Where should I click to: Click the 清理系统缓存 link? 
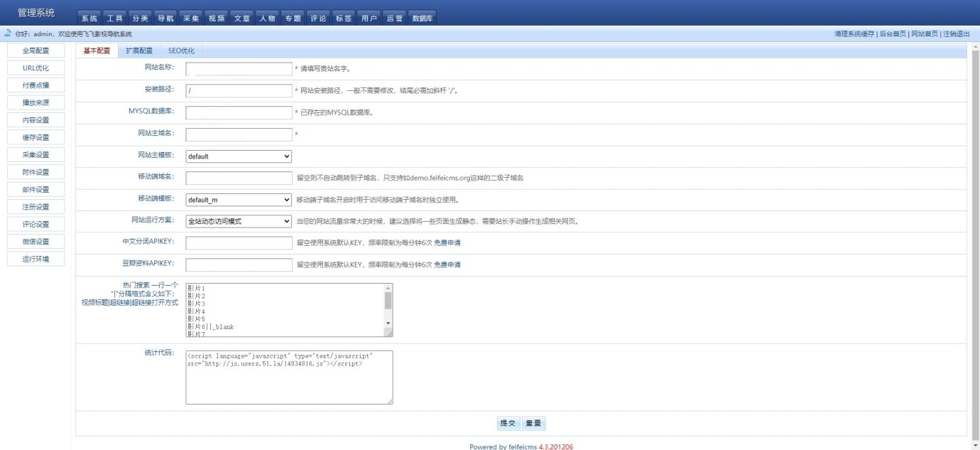(855, 34)
